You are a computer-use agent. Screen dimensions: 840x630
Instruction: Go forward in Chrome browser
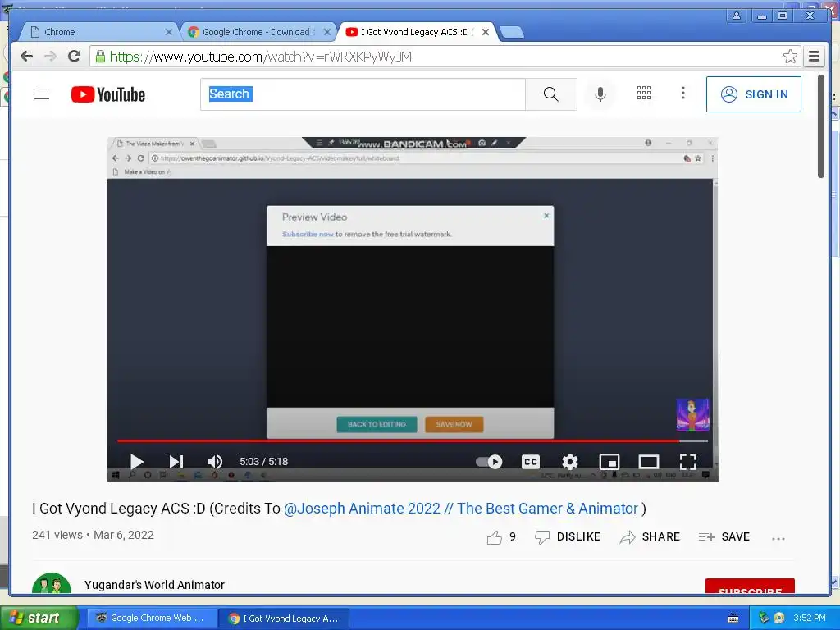click(50, 57)
